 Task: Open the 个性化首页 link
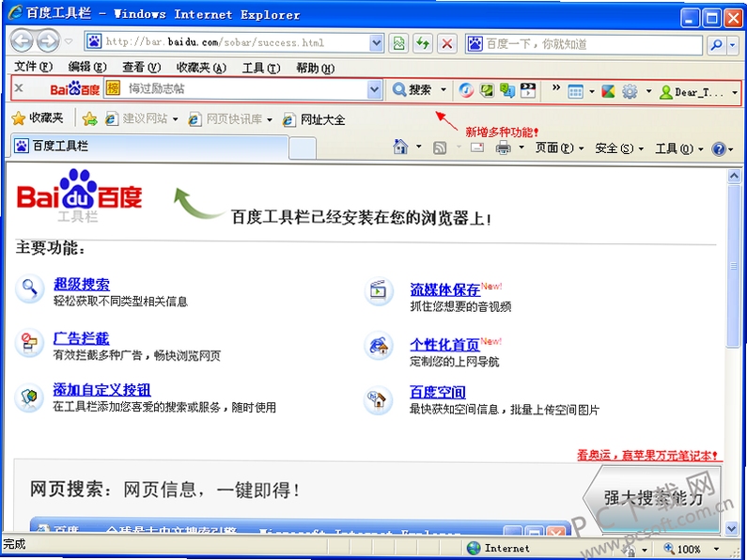[445, 344]
